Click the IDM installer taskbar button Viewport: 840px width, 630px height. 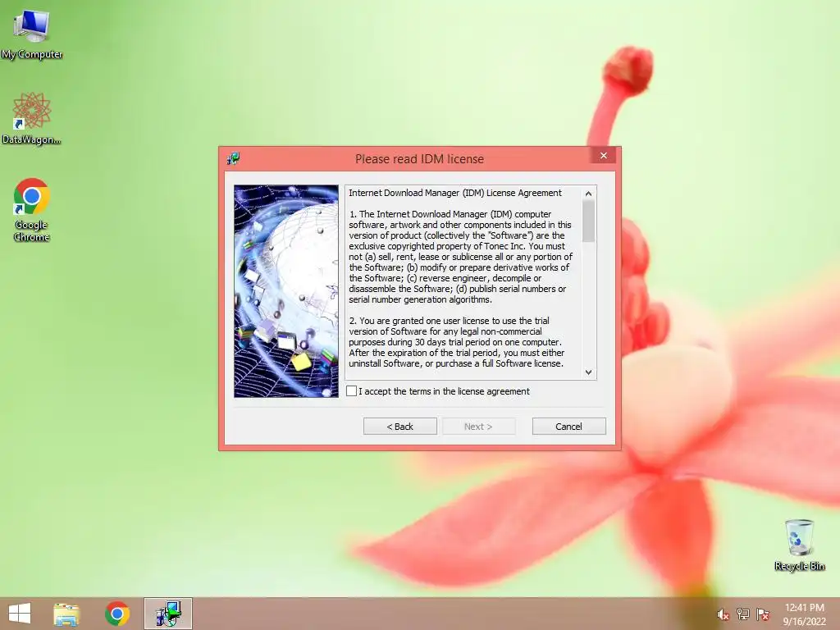click(x=168, y=614)
